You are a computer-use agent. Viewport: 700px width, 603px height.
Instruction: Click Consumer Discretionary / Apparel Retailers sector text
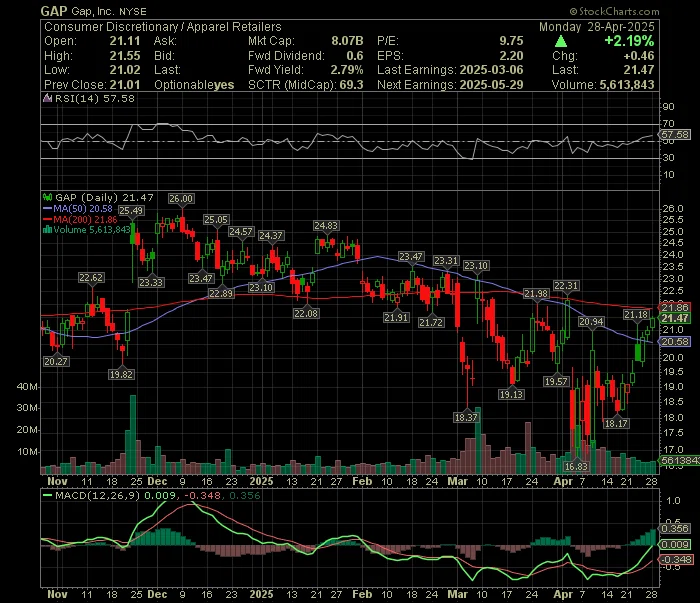(162, 27)
